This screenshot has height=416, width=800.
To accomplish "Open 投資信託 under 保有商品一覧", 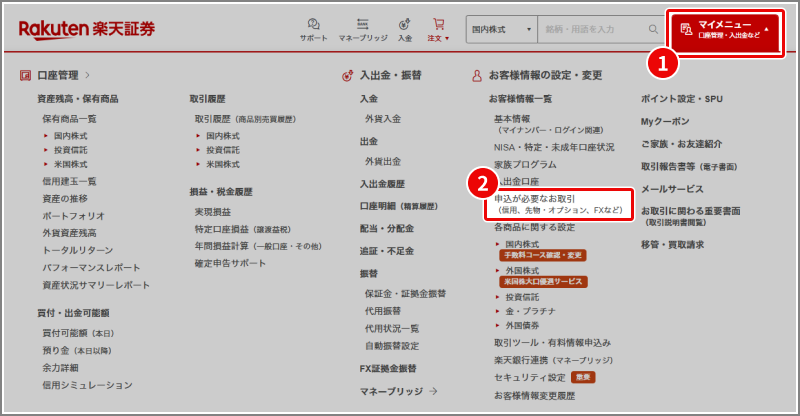I will [70, 150].
